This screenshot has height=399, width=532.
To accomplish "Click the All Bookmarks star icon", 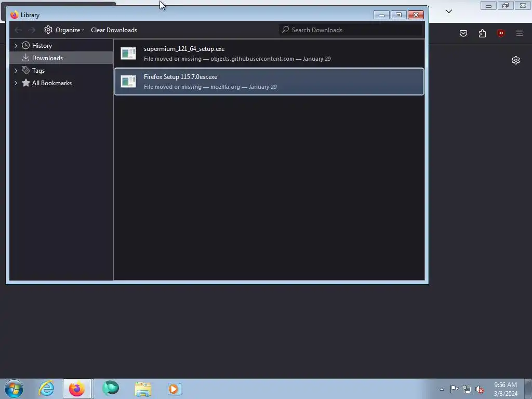I will click(25, 83).
